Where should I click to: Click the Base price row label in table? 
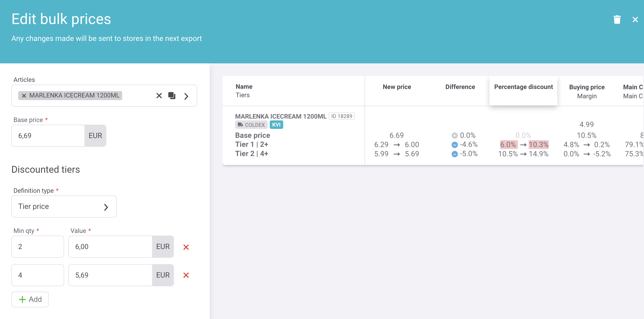(x=253, y=135)
